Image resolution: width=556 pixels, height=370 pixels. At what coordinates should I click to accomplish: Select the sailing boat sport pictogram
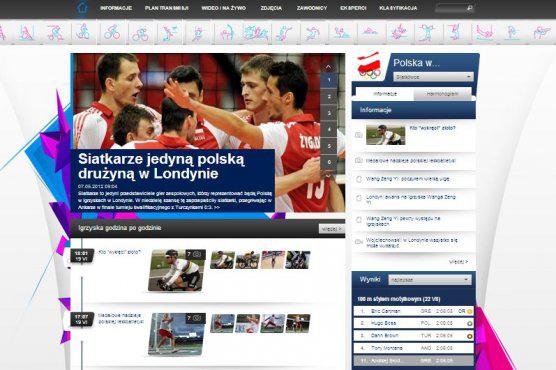(x=27, y=33)
